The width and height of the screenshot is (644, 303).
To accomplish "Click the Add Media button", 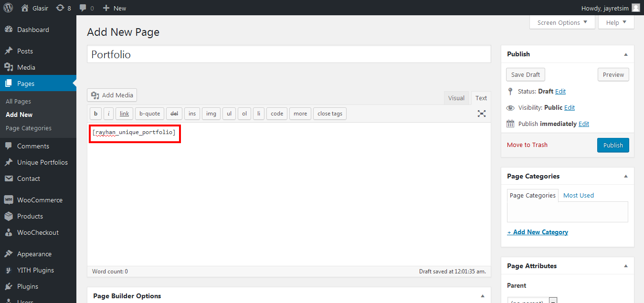I will [112, 95].
